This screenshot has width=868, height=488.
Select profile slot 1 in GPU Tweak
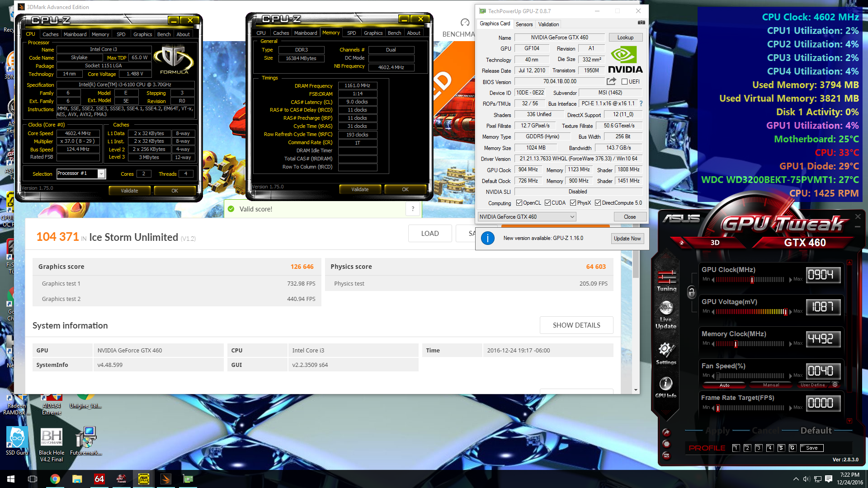click(x=736, y=448)
